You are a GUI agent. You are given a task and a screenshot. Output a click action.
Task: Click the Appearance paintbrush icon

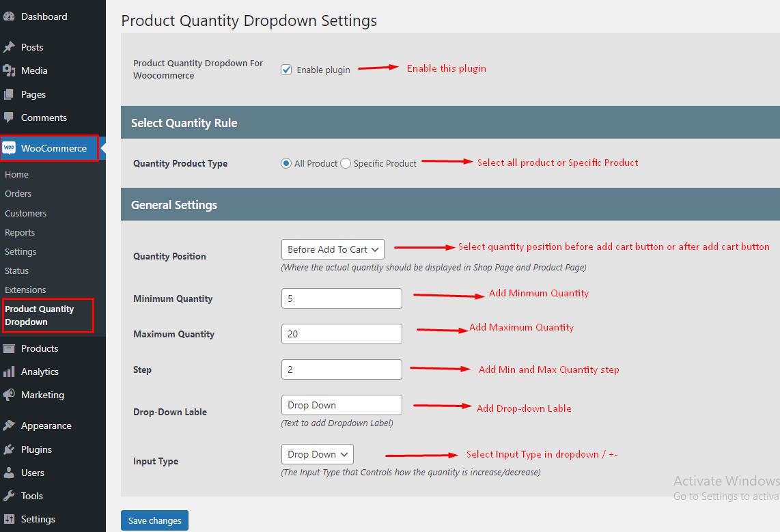pyautogui.click(x=9, y=425)
